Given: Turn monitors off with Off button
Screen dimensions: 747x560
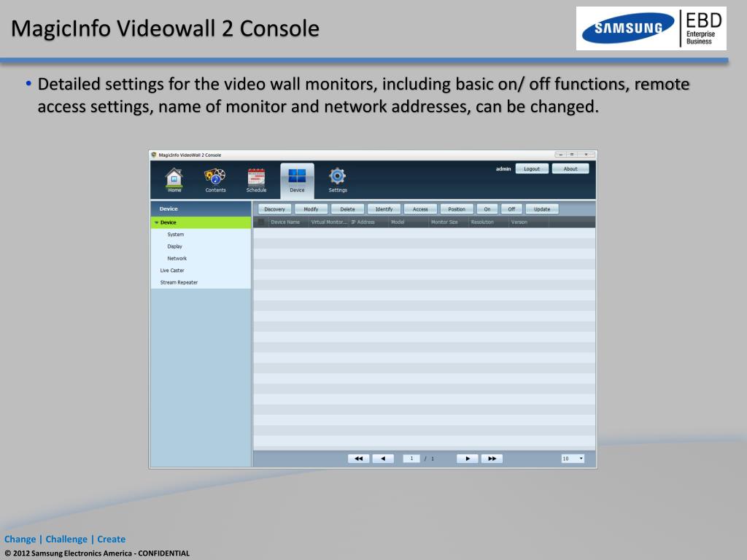Looking at the screenshot, I should [x=511, y=209].
